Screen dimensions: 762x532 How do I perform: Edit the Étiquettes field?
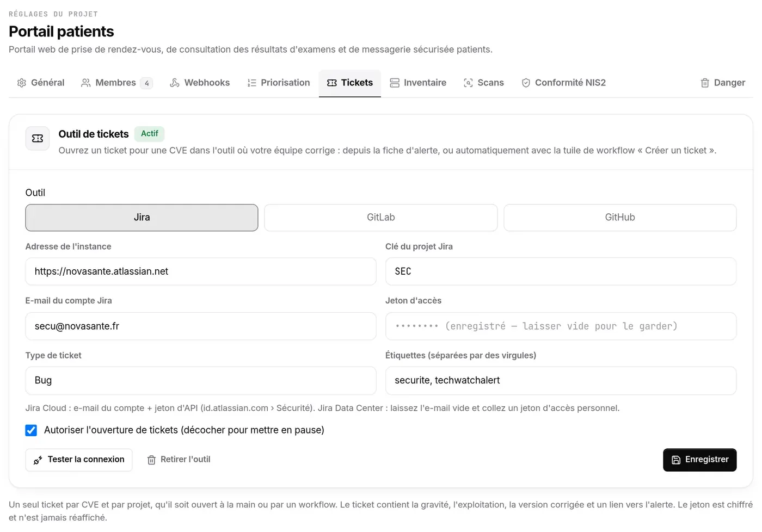click(561, 381)
